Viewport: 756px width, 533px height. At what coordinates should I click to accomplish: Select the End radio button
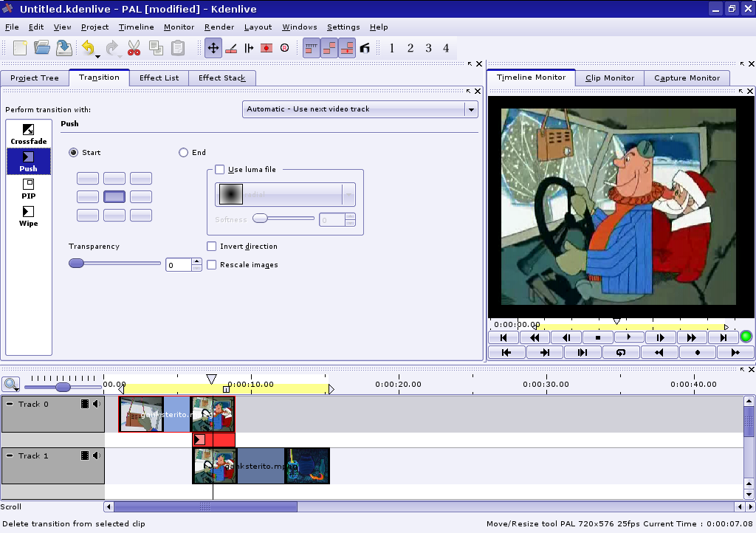(184, 153)
